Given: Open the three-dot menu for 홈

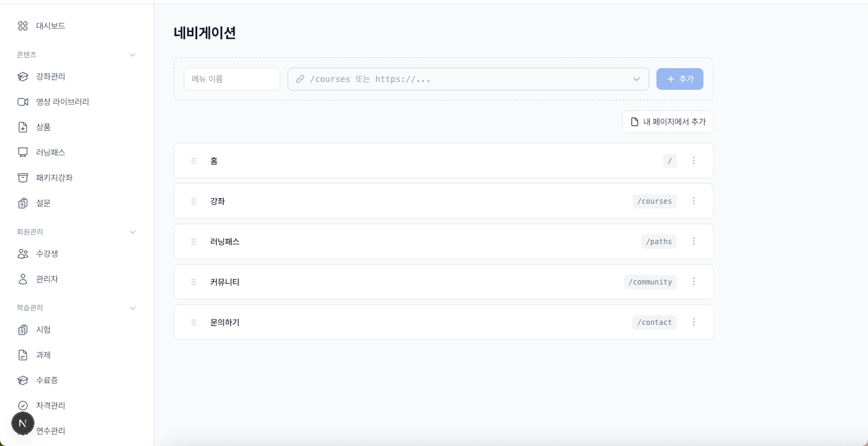Looking at the screenshot, I should pyautogui.click(x=694, y=160).
